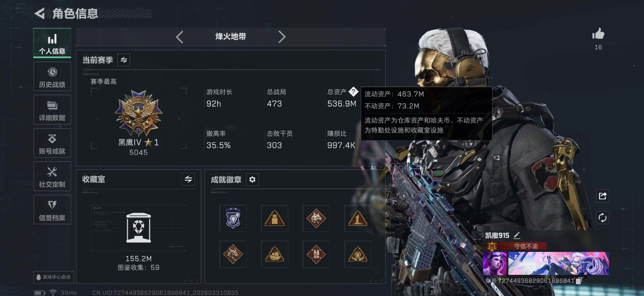Toggle the 当前赛季 season switch button
Viewport: 644px width, 296px height.
pos(124,60)
